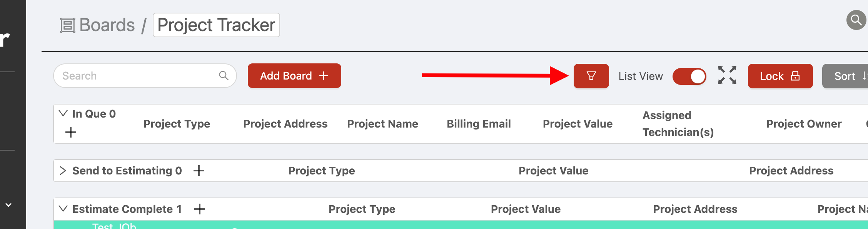Click the fullscreen expand arrows icon
This screenshot has width=868, height=229.
tap(727, 75)
